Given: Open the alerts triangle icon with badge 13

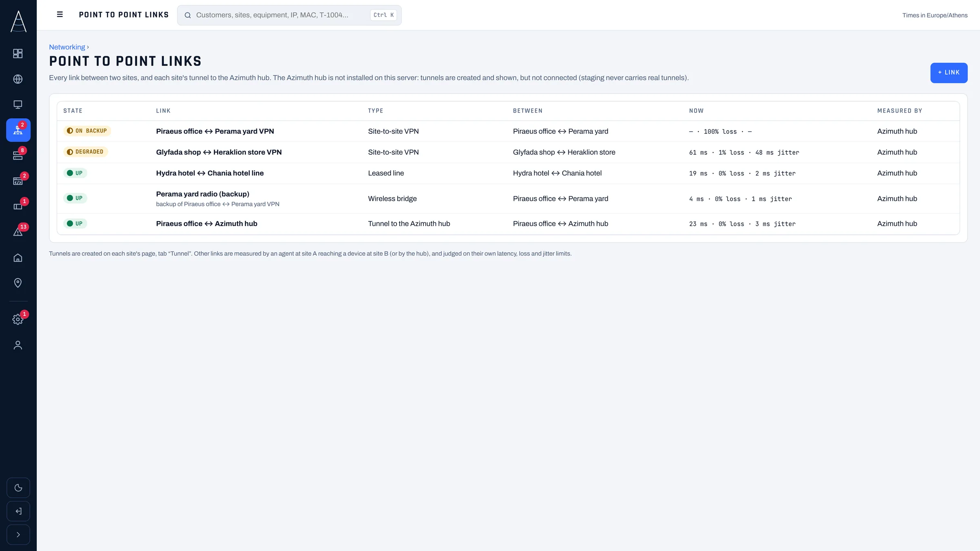Looking at the screenshot, I should coord(18,232).
